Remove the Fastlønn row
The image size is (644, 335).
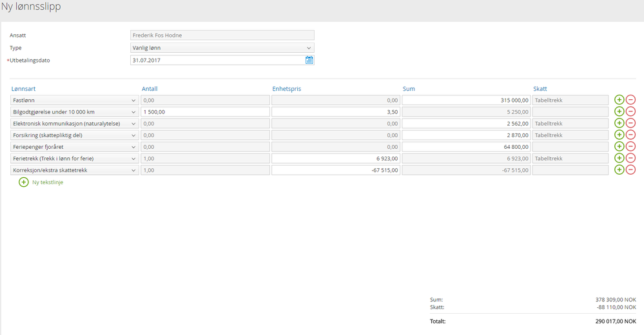coord(630,100)
